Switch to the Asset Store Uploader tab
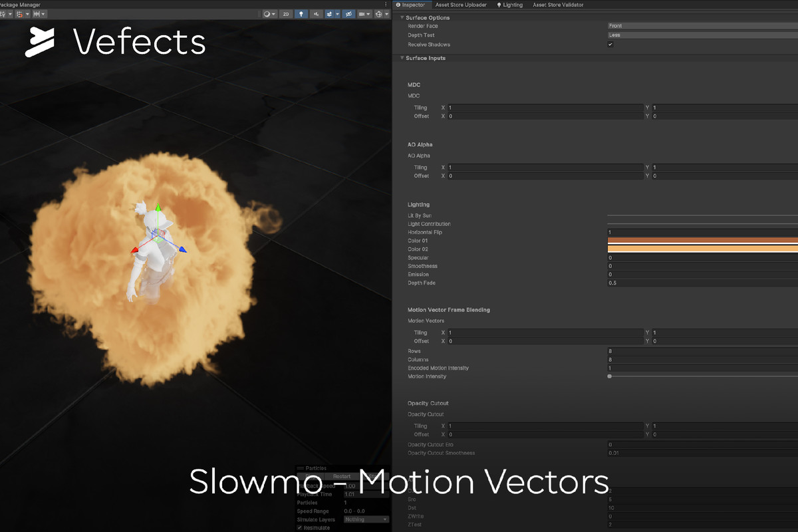 461,5
